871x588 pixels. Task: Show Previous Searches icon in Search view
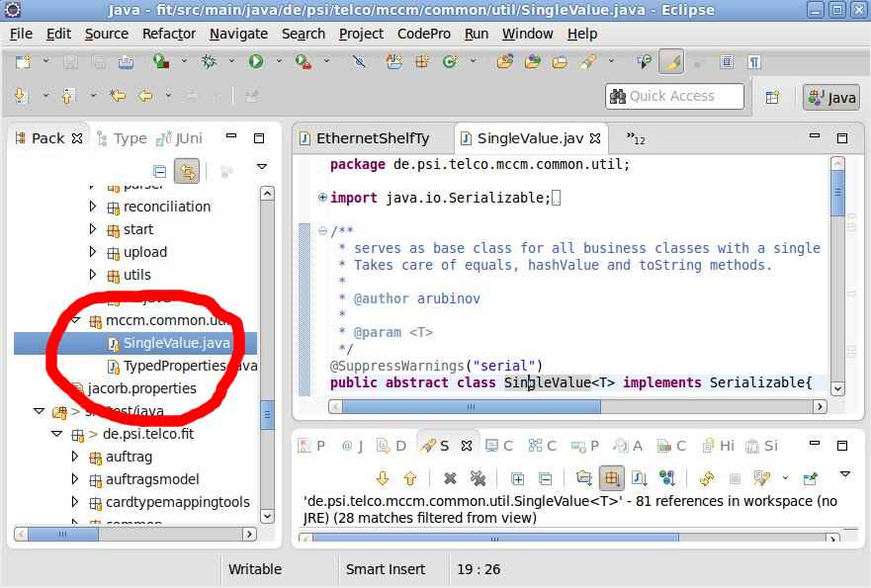pos(762,478)
